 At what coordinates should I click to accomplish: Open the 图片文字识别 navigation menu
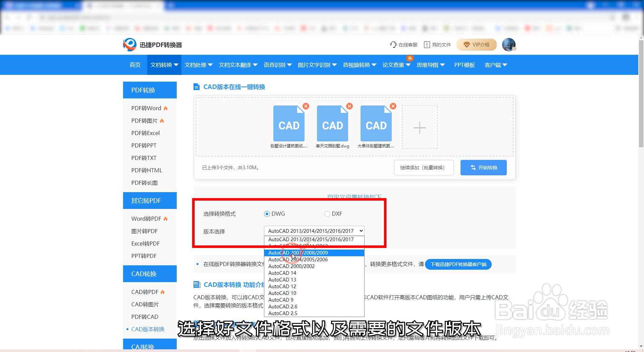[x=317, y=65]
